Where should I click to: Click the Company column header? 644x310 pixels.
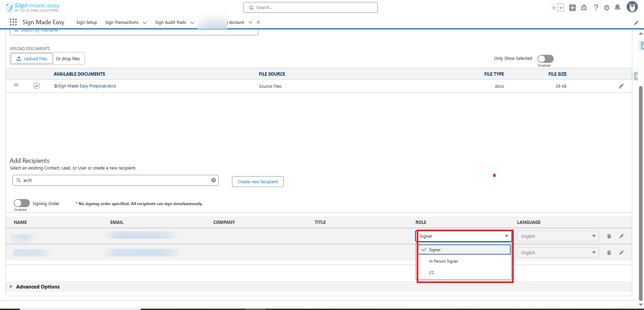pos(224,222)
